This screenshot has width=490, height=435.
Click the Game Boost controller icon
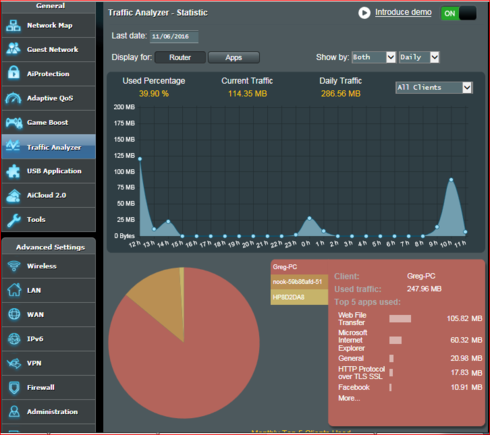(14, 123)
